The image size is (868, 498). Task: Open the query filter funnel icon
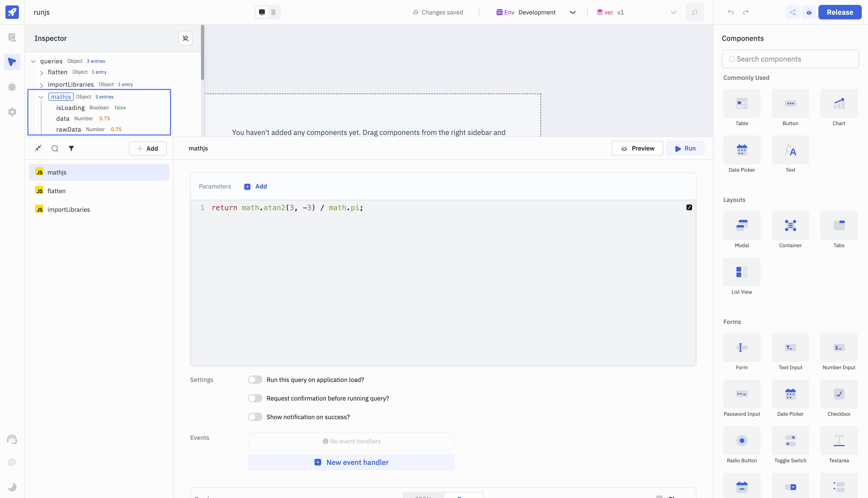[x=71, y=148]
